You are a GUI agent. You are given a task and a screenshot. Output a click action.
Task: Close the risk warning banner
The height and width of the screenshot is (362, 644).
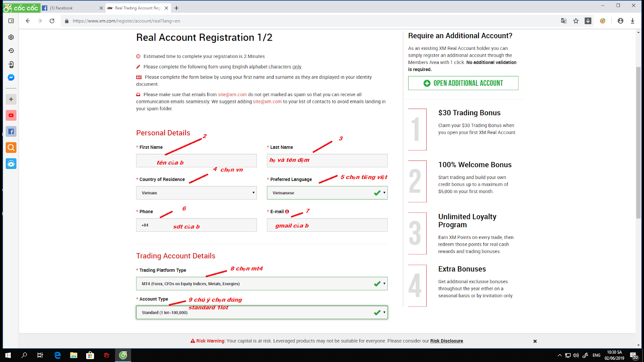pos(535,341)
